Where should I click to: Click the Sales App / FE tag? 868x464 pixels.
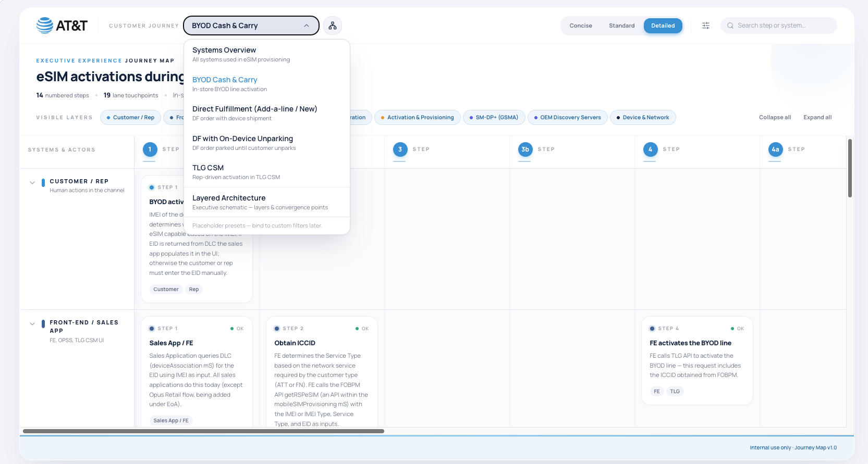tap(171, 421)
